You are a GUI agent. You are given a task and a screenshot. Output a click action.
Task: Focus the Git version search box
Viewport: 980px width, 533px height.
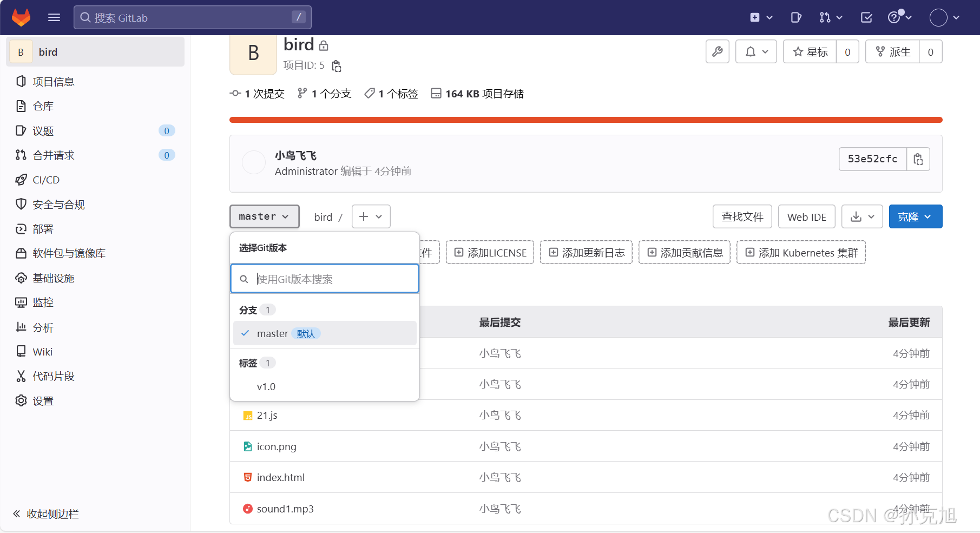pyautogui.click(x=325, y=279)
